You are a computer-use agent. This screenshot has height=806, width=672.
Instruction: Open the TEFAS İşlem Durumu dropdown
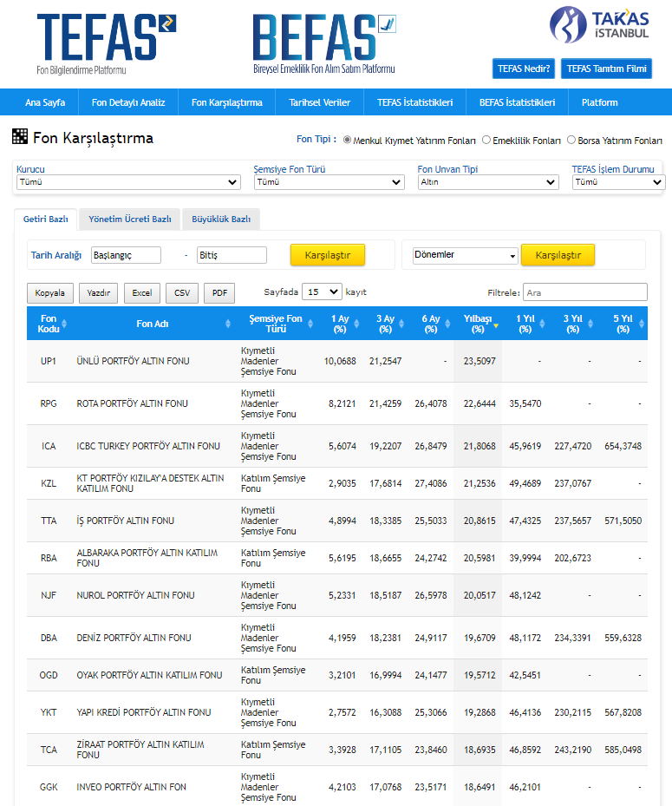(618, 182)
